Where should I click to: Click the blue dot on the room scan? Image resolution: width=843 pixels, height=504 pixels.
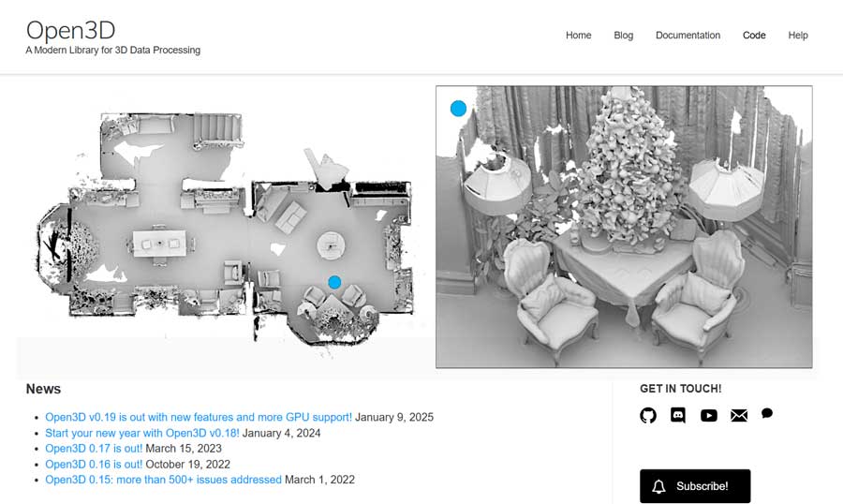pyautogui.click(x=458, y=109)
